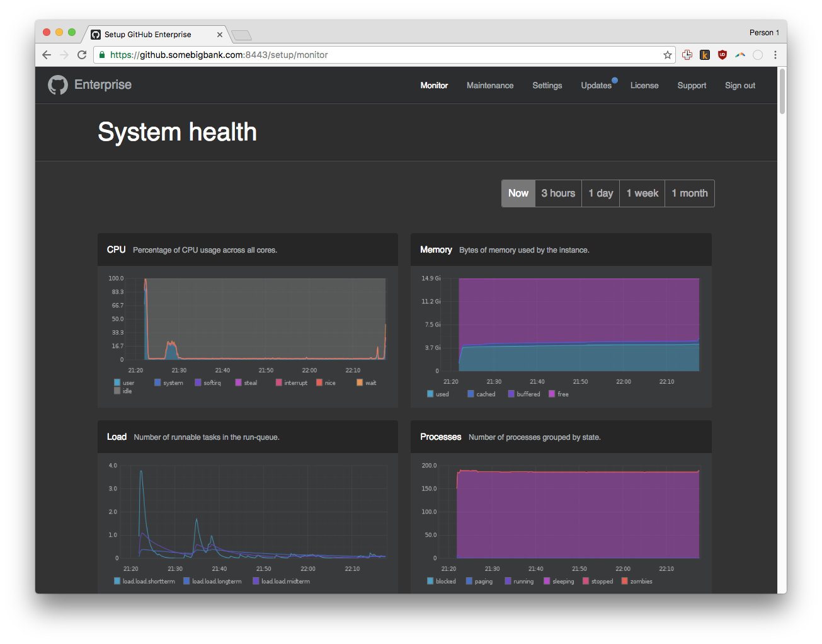Click the Processes panel title
This screenshot has height=644, width=822.
click(440, 437)
